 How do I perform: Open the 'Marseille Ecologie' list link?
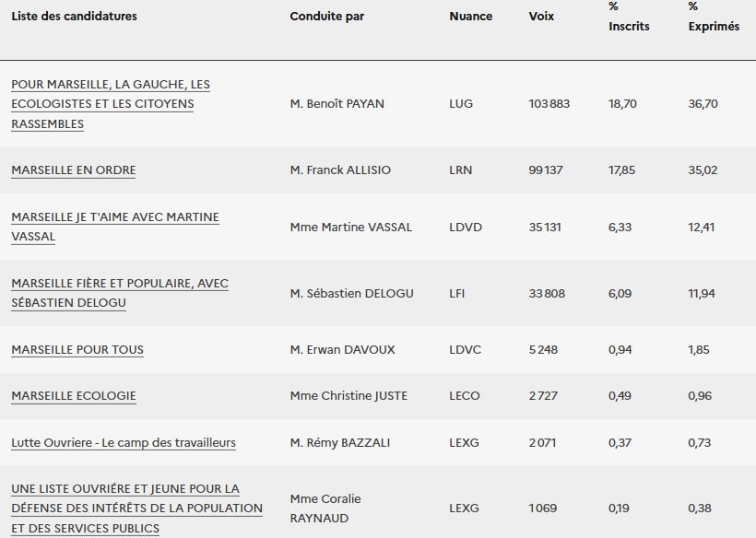click(74, 396)
